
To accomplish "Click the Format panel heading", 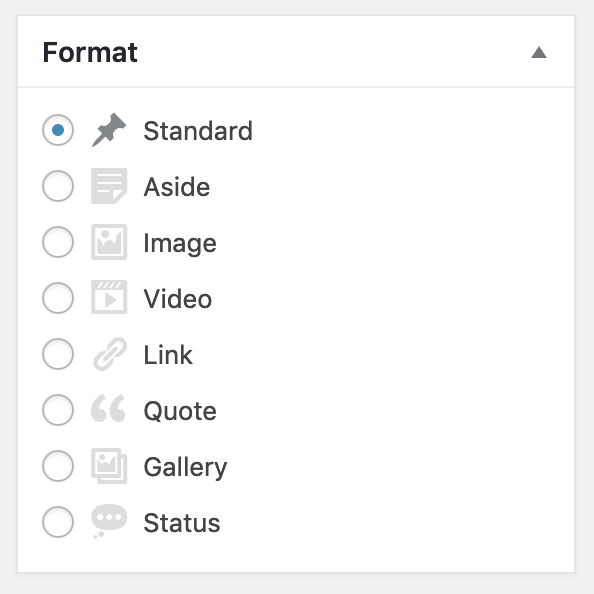I will coord(90,52).
